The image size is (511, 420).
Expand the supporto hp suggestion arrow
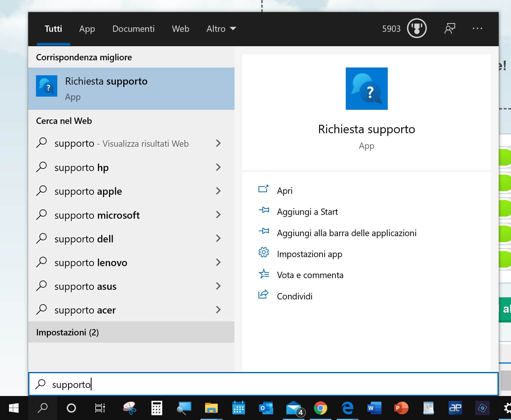(x=218, y=167)
